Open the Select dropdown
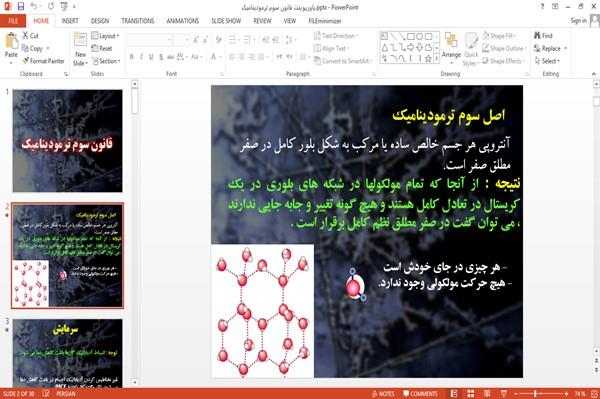The width and height of the screenshot is (600, 399). (547, 61)
